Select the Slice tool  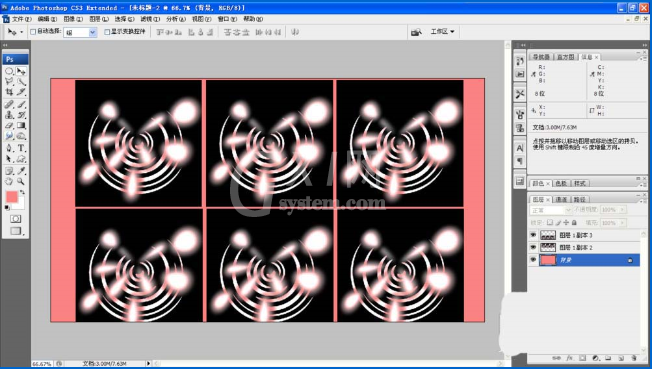click(x=21, y=92)
